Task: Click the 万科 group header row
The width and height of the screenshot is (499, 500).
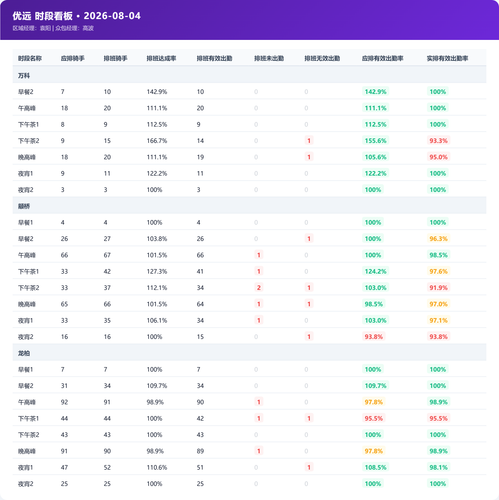Action: coord(249,76)
